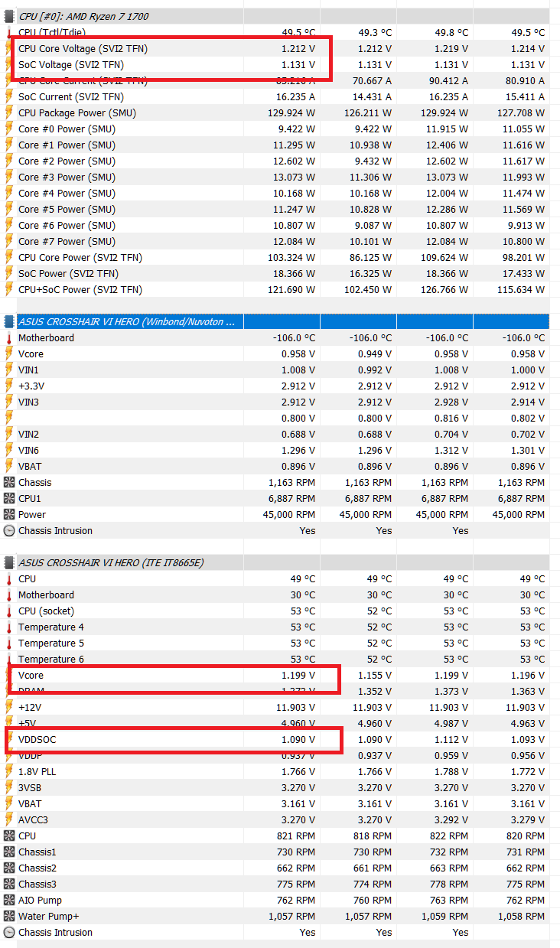560x948 pixels.
Task: Select the highlighted ASUS CROSSHAIR VI HERO (Winbond/Nuvoton) header
Action: pos(126,321)
